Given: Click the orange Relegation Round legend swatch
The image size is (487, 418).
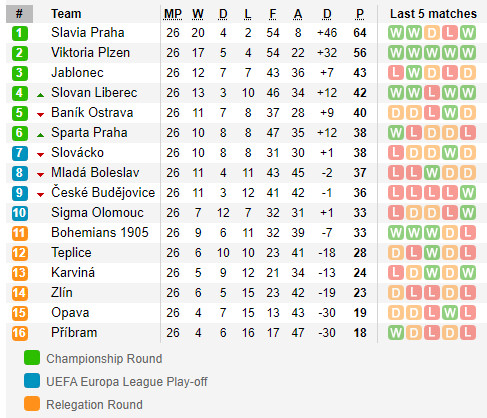Looking at the screenshot, I should click(32, 404).
